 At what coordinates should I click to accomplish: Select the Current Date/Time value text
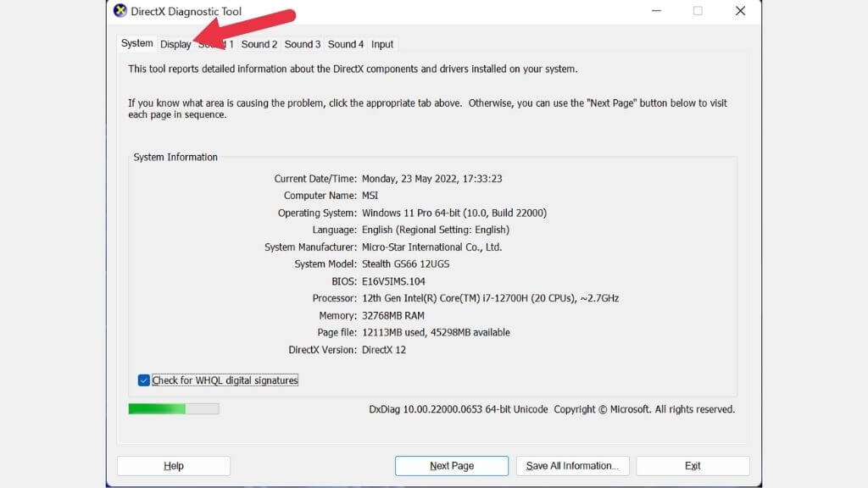click(431, 179)
